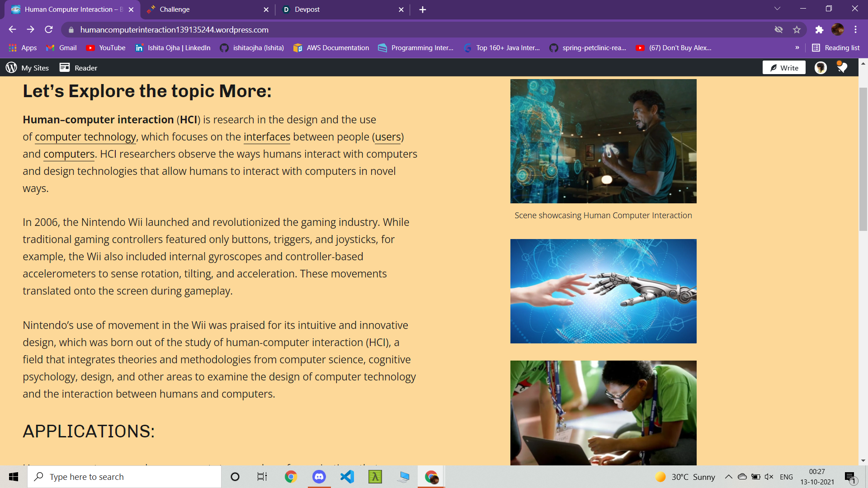Toggle the bookmark star for this page

[x=797, y=29]
